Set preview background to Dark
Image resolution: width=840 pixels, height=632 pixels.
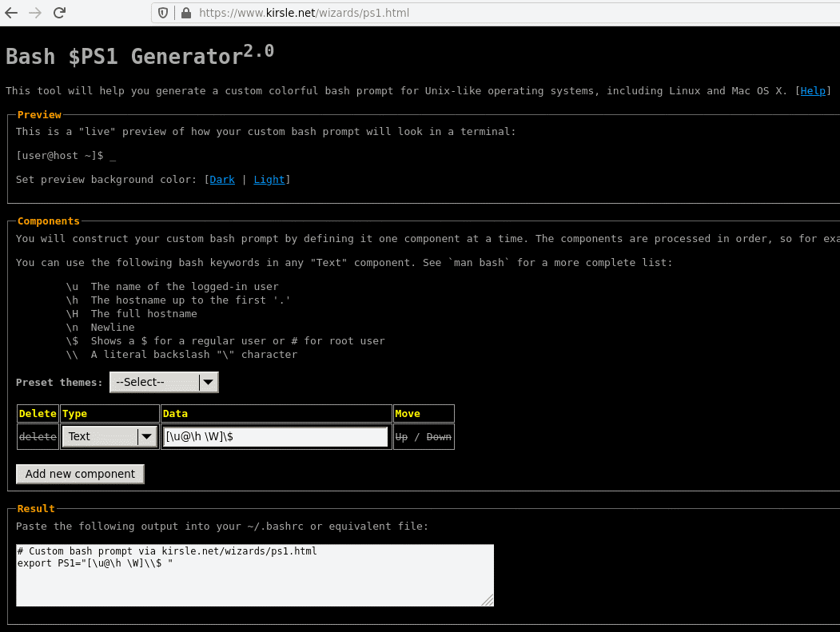[221, 180]
